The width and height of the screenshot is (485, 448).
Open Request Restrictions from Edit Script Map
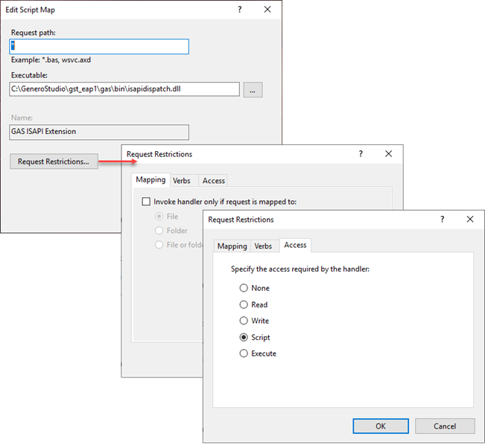point(54,161)
